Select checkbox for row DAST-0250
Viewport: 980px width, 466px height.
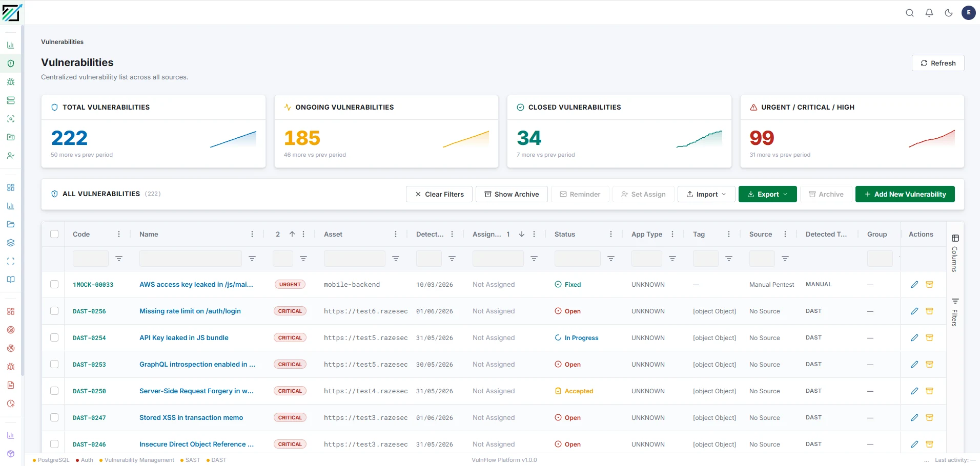click(x=54, y=391)
